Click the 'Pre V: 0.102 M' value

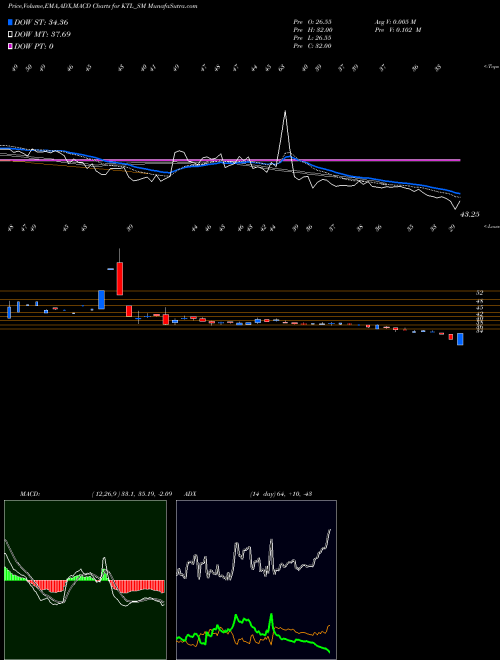coord(397,30)
